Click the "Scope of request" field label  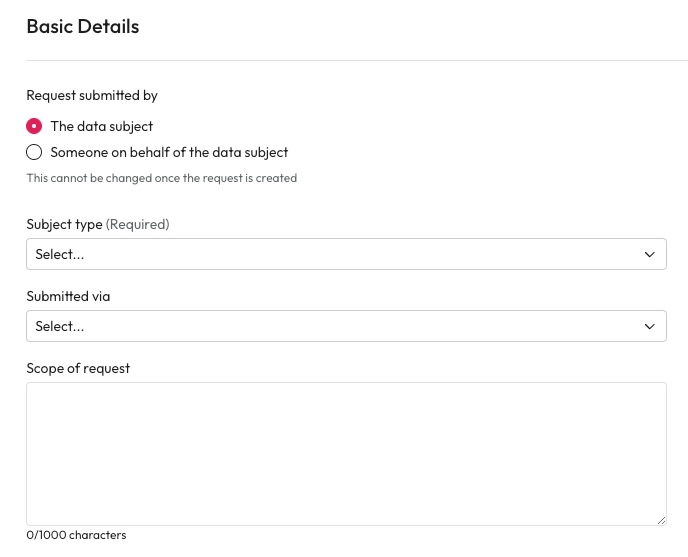coord(78,368)
